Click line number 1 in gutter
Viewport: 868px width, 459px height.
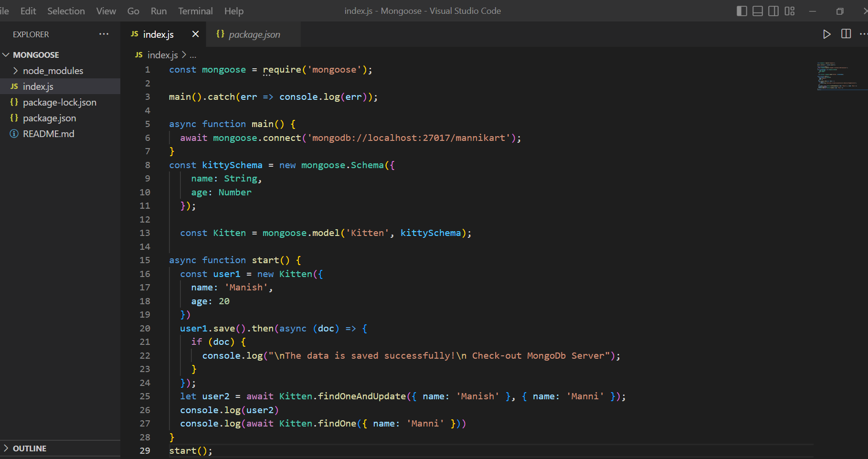click(148, 70)
